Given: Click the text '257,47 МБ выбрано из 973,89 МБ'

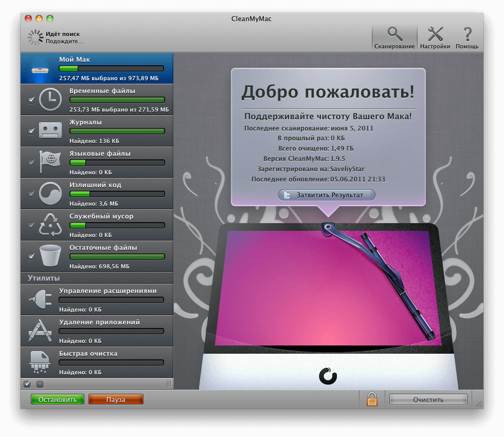Looking at the screenshot, I should click(109, 78).
